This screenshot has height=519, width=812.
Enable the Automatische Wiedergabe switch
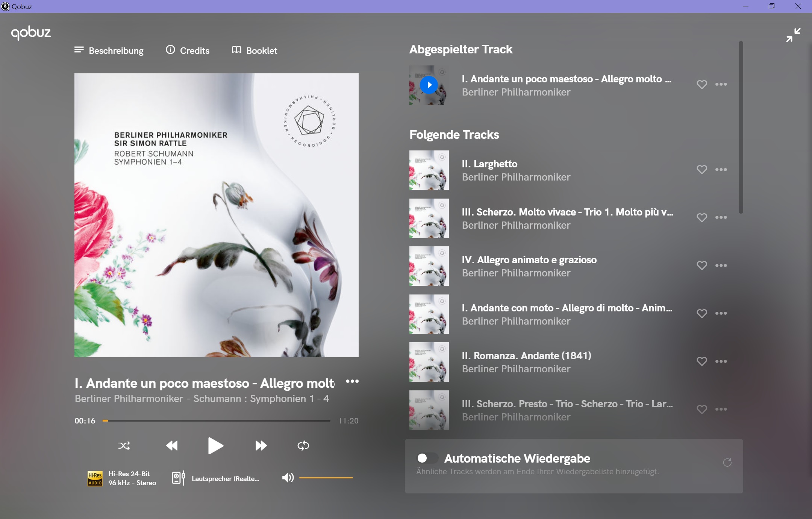(x=427, y=458)
